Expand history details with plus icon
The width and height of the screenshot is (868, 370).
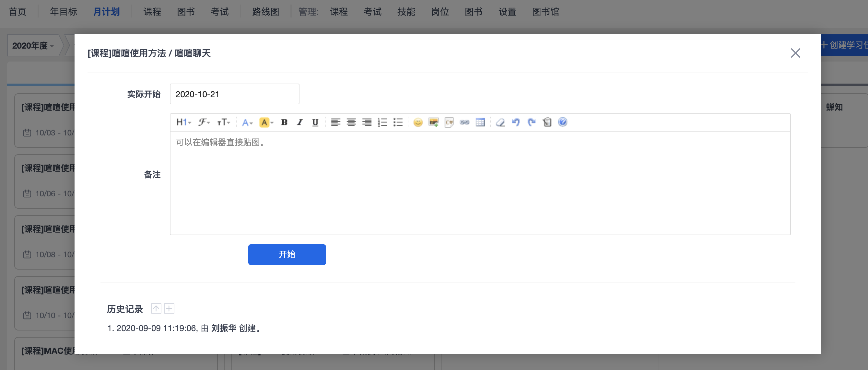point(169,308)
